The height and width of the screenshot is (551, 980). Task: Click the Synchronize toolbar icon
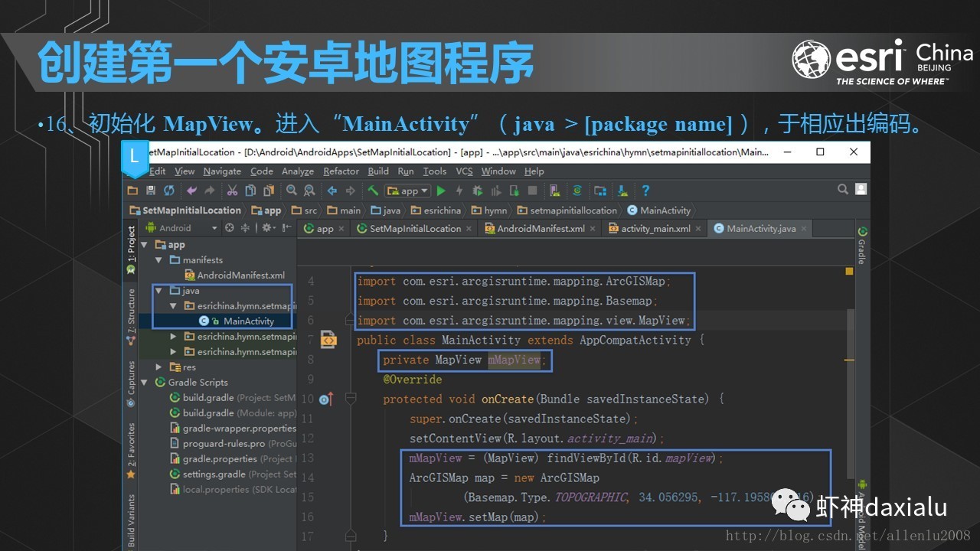tap(169, 191)
